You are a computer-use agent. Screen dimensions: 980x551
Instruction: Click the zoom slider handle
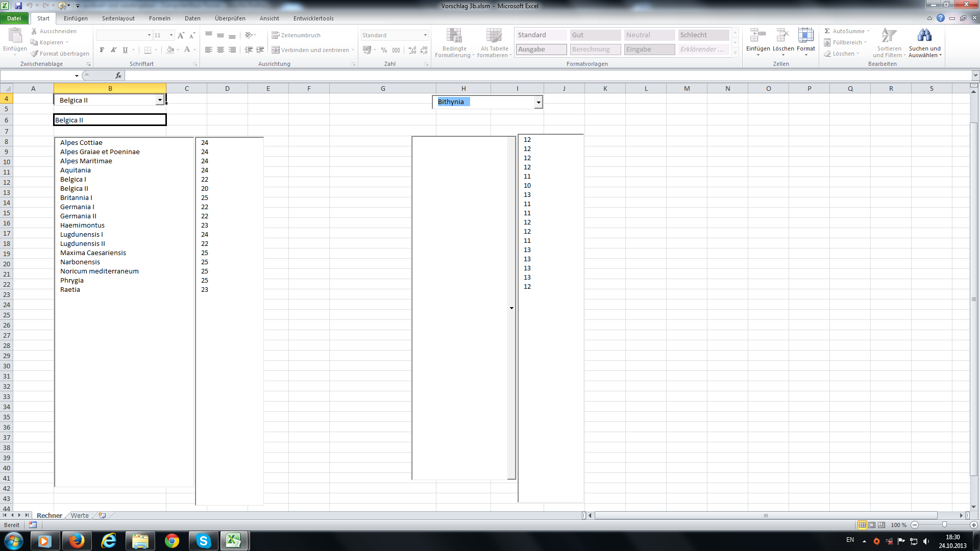tap(944, 525)
